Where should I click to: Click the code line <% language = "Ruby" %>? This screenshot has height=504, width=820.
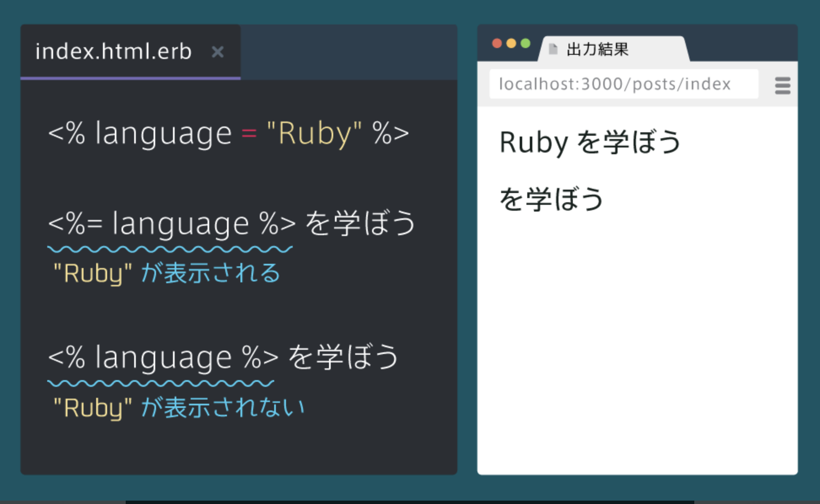(x=228, y=134)
